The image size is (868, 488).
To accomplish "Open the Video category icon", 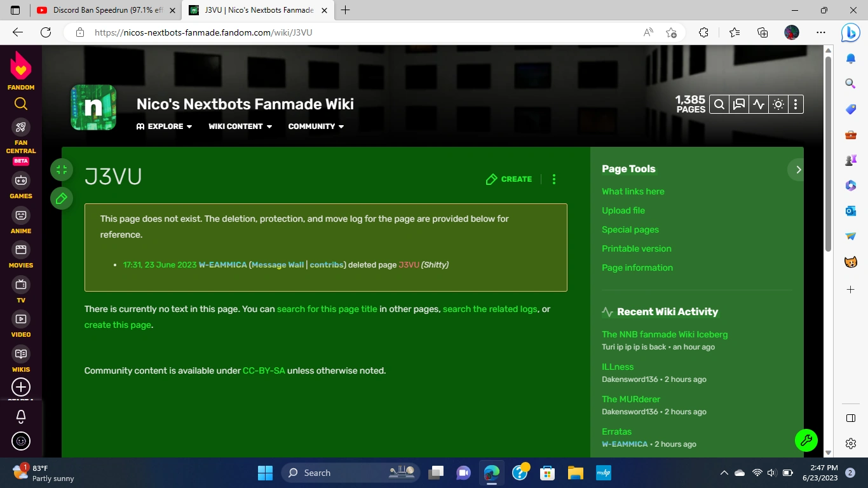I will (21, 319).
